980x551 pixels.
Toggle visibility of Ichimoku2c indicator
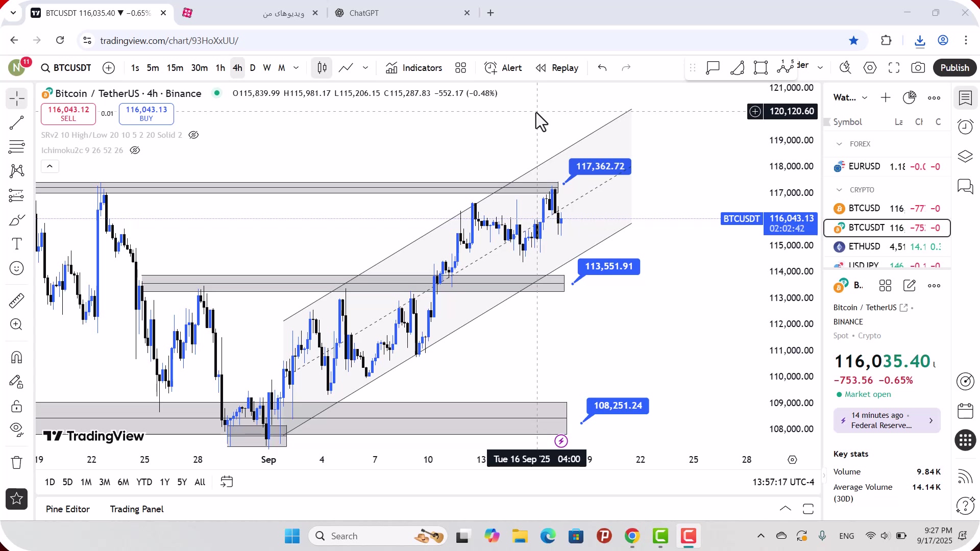[x=135, y=151]
